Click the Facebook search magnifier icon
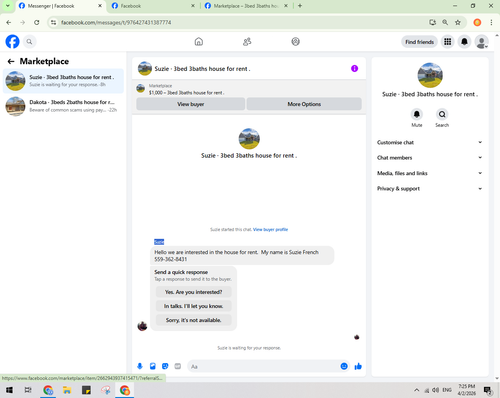Image resolution: width=500 pixels, height=398 pixels. click(x=29, y=42)
